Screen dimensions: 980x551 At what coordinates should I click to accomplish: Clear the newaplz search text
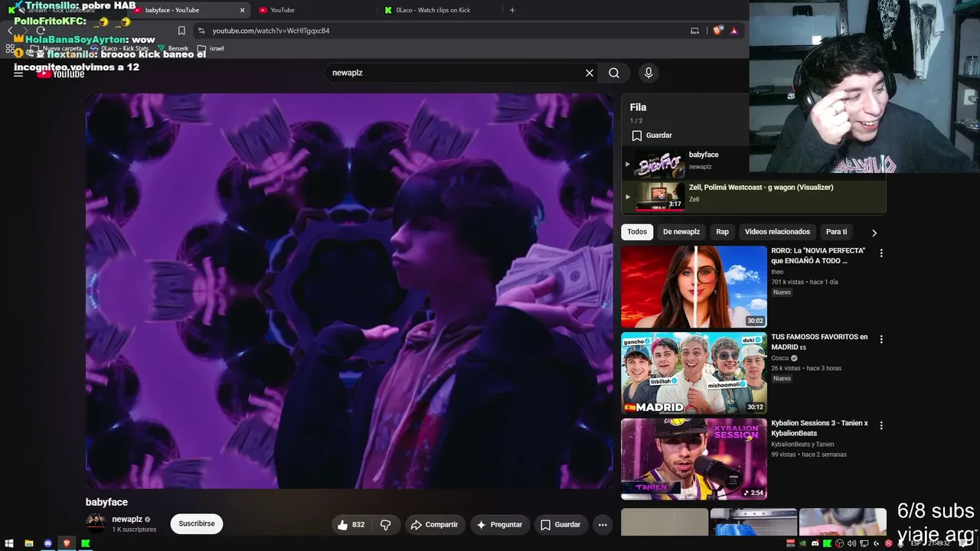coord(590,73)
